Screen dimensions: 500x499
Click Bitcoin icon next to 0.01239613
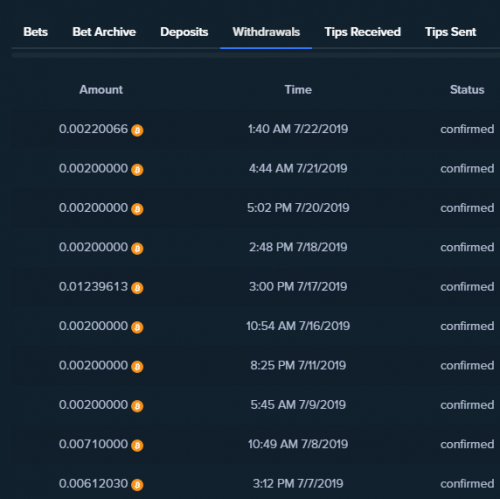click(137, 288)
